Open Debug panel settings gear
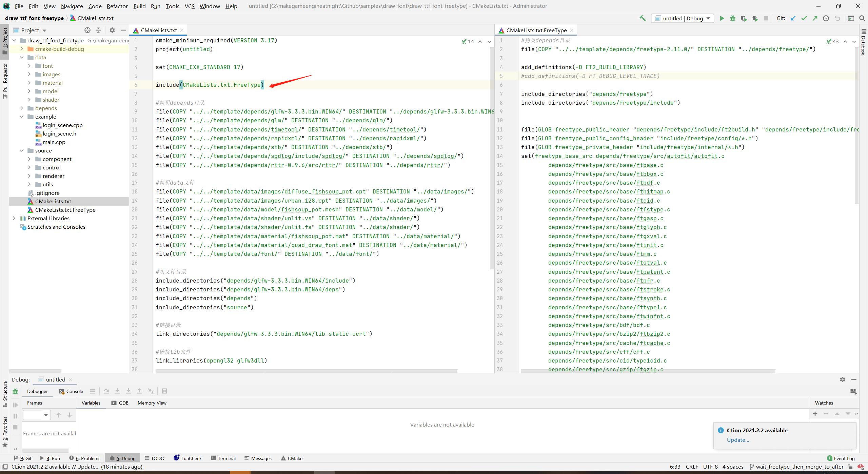 coord(843,379)
